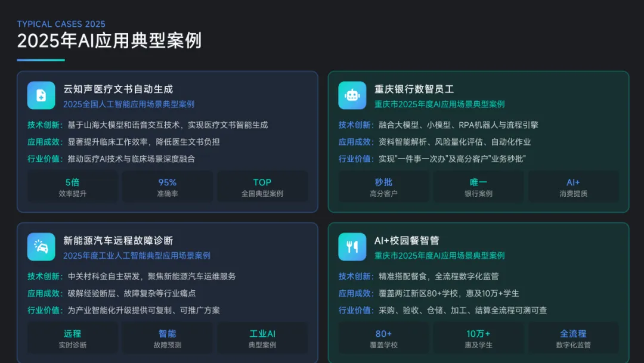Select the TOP 全国典型案例 tile
The image size is (644, 363).
262,187
